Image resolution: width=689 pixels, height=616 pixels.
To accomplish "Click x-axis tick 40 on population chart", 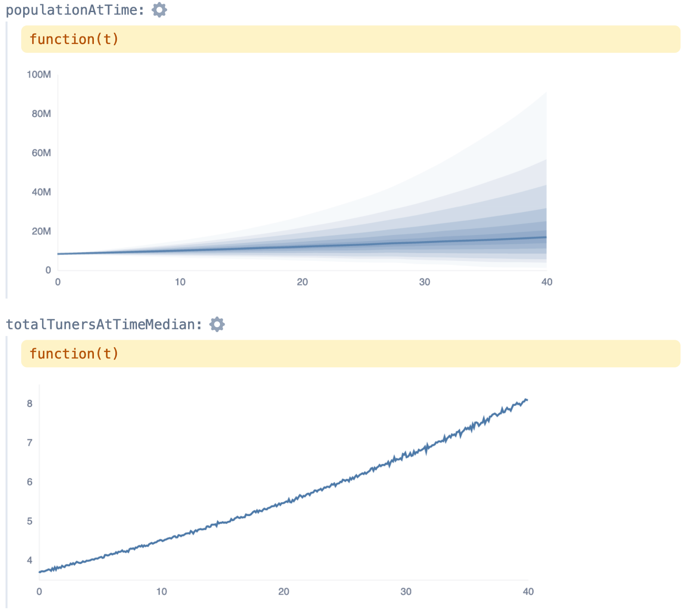I will 546,282.
